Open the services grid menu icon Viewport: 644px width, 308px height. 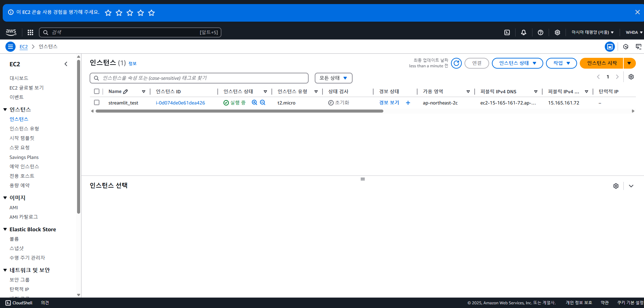[x=30, y=32]
